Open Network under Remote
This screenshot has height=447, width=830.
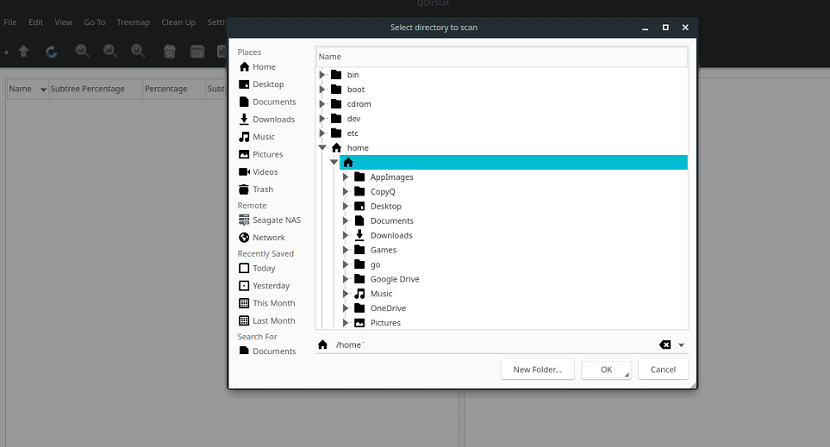point(268,237)
